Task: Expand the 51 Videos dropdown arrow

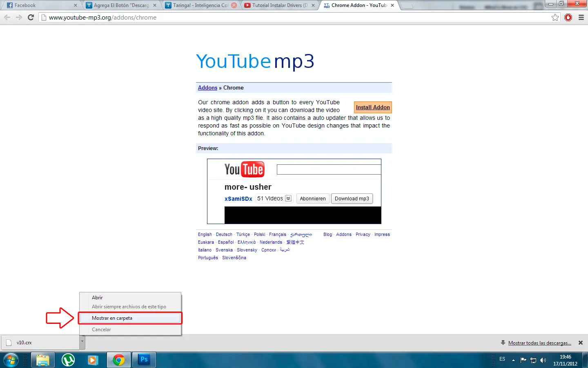Action: (x=288, y=199)
